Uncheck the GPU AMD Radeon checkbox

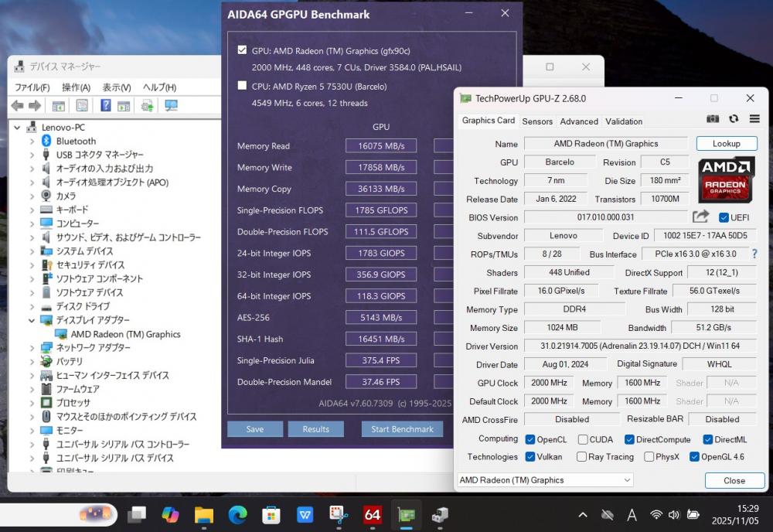243,50
